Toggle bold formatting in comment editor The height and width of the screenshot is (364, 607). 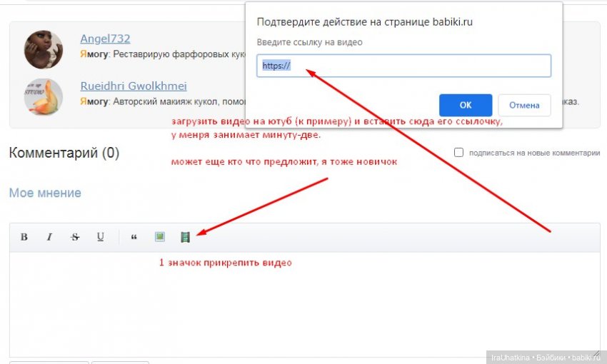24,237
